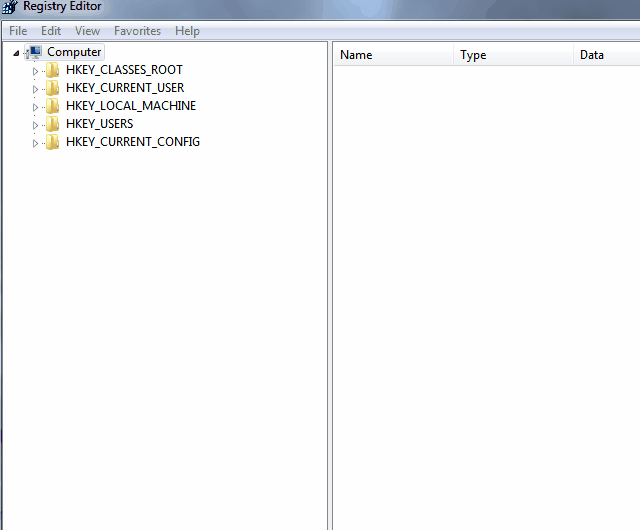The image size is (640, 530).
Task: Click the Registry Editor title bar icon
Action: pyautogui.click(x=10, y=7)
